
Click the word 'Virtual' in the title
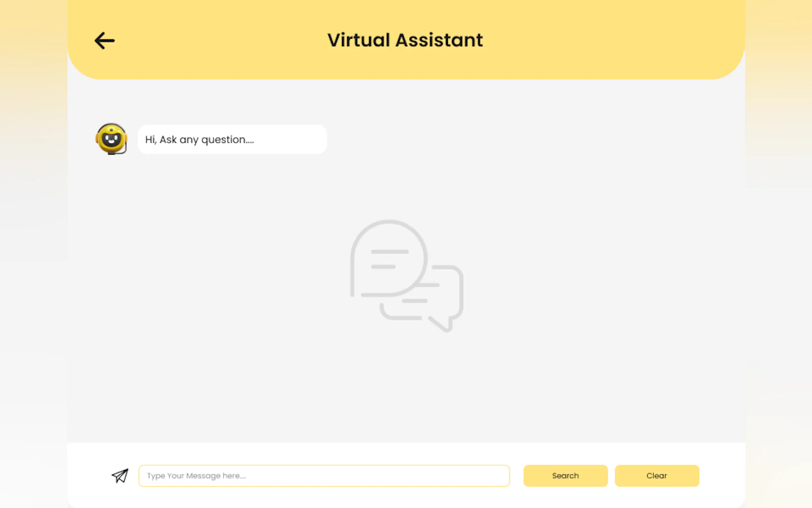(x=358, y=40)
